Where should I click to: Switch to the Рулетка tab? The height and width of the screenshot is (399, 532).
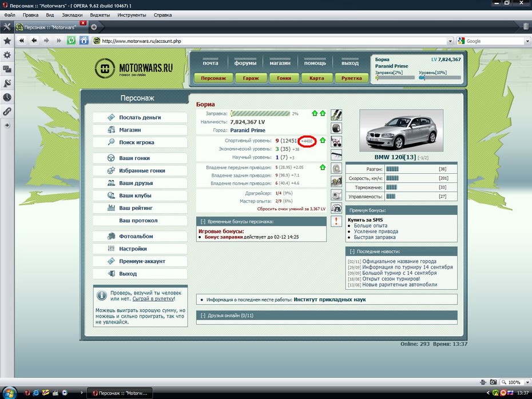(351, 78)
